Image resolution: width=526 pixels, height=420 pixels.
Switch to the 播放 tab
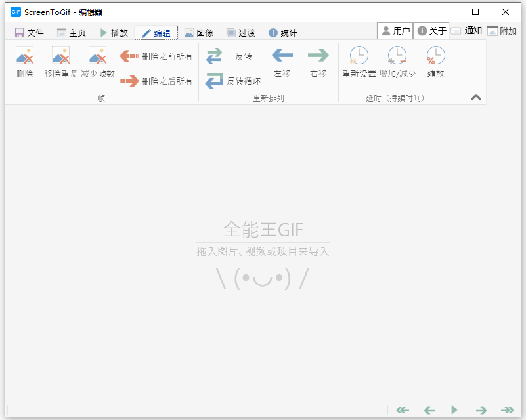[x=114, y=33]
